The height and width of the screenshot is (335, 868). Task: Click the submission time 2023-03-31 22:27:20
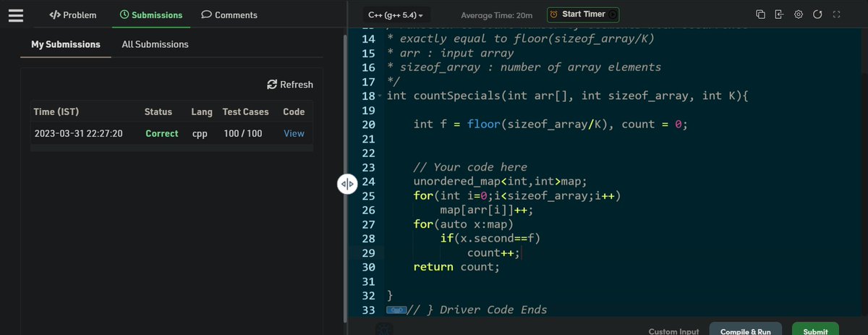[78, 133]
